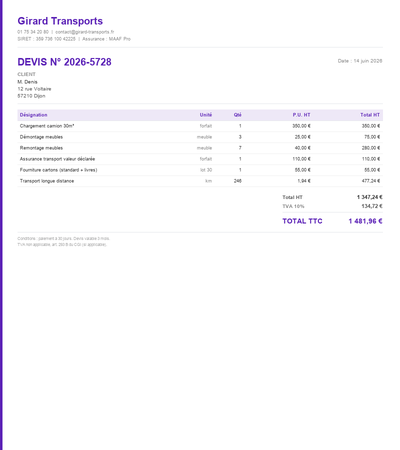The height and width of the screenshot is (450, 400).
Task: Click the Girard Transports company title
Action: click(60, 21)
